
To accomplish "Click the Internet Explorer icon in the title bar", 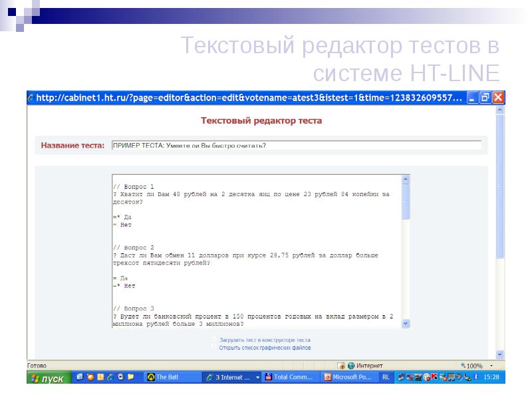I will (x=31, y=98).
